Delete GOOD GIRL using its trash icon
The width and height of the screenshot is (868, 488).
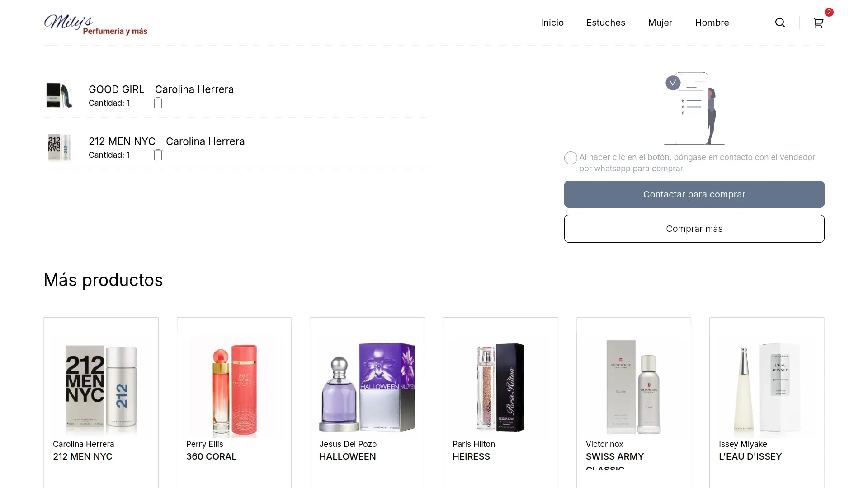click(158, 103)
